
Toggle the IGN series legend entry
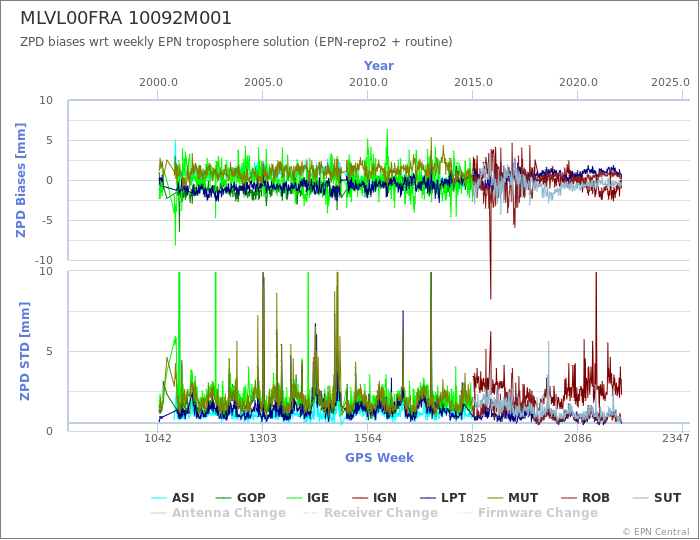[x=374, y=498]
